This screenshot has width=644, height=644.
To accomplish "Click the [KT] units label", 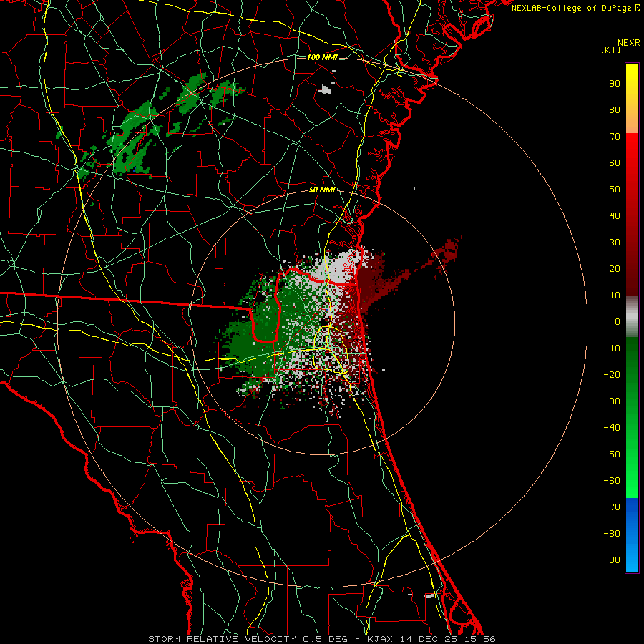I will point(610,50).
